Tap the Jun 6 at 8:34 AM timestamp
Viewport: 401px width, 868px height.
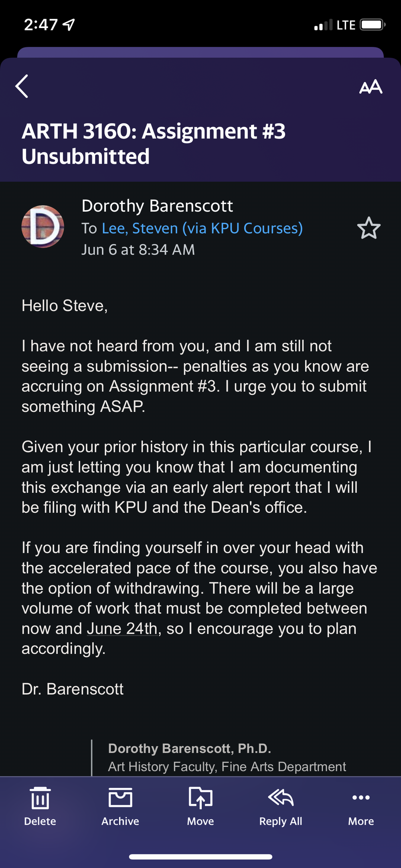tap(138, 250)
